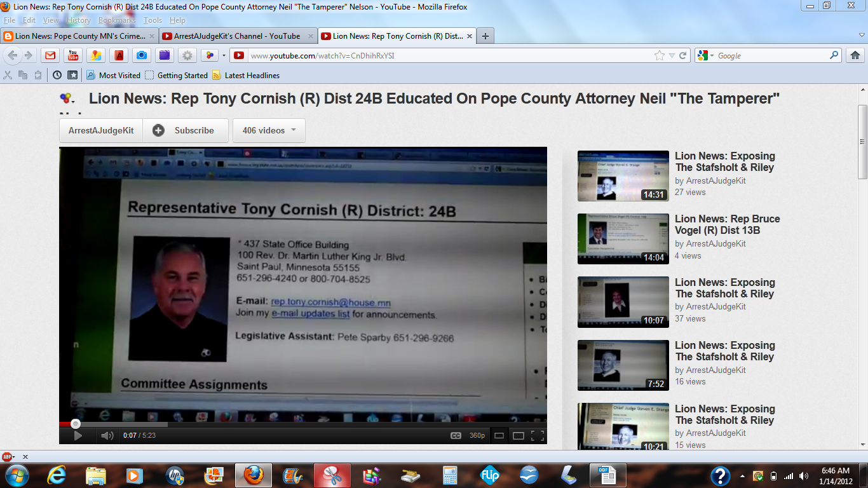This screenshot has height=488, width=868.
Task: Click the page vertical scrollbar
Action: 862,141
